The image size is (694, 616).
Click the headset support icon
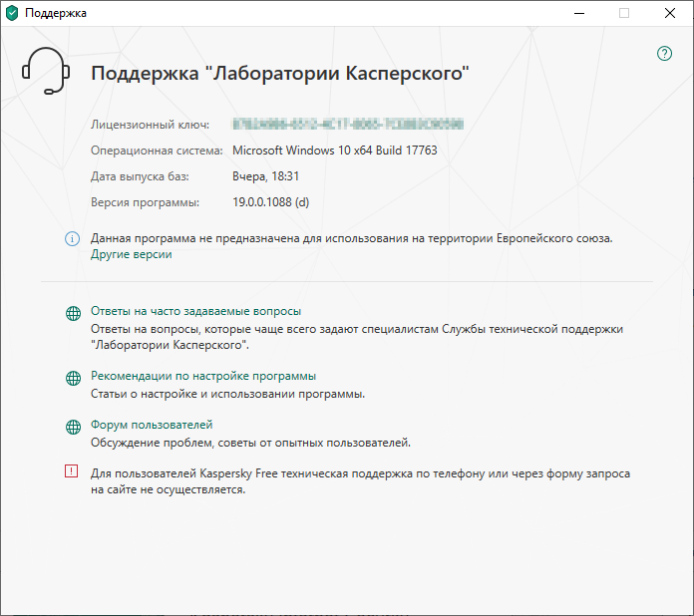click(46, 71)
